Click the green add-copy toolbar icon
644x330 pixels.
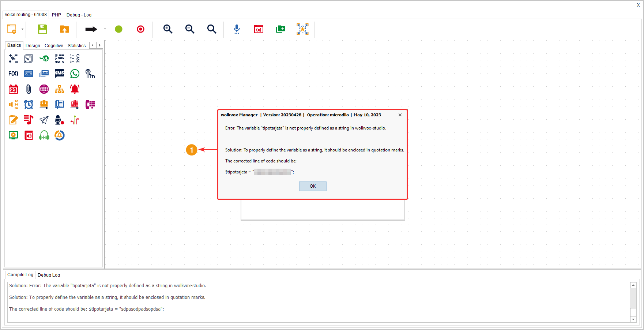tap(280, 29)
